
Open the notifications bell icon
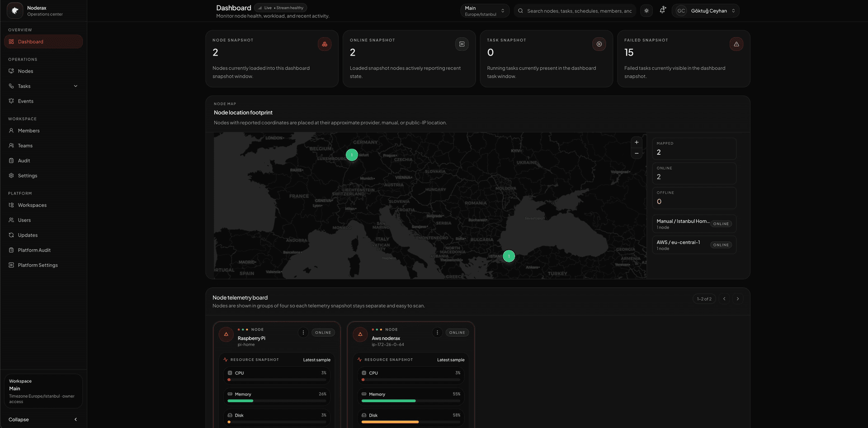coord(663,10)
